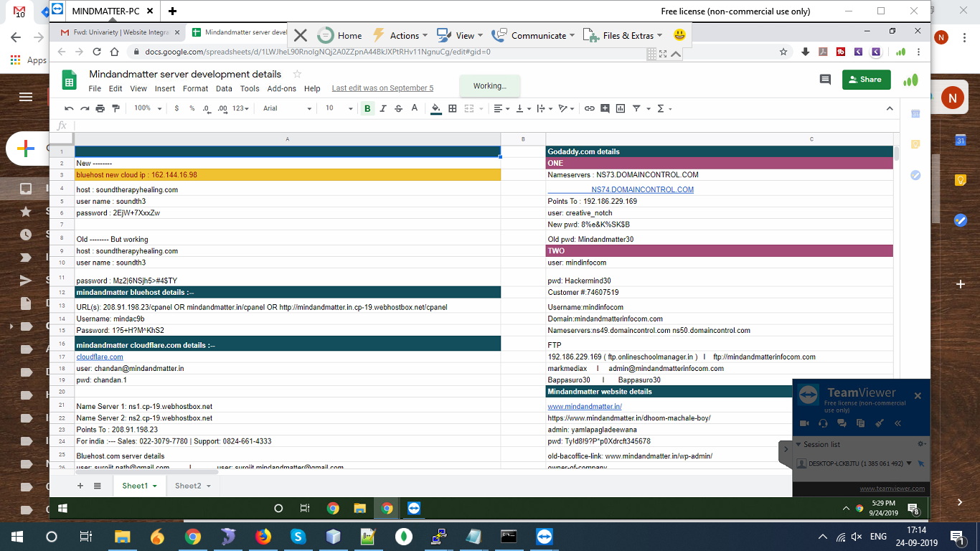This screenshot has width=980, height=551.
Task: Open the Insert menu in Sheets
Action: (x=165, y=89)
